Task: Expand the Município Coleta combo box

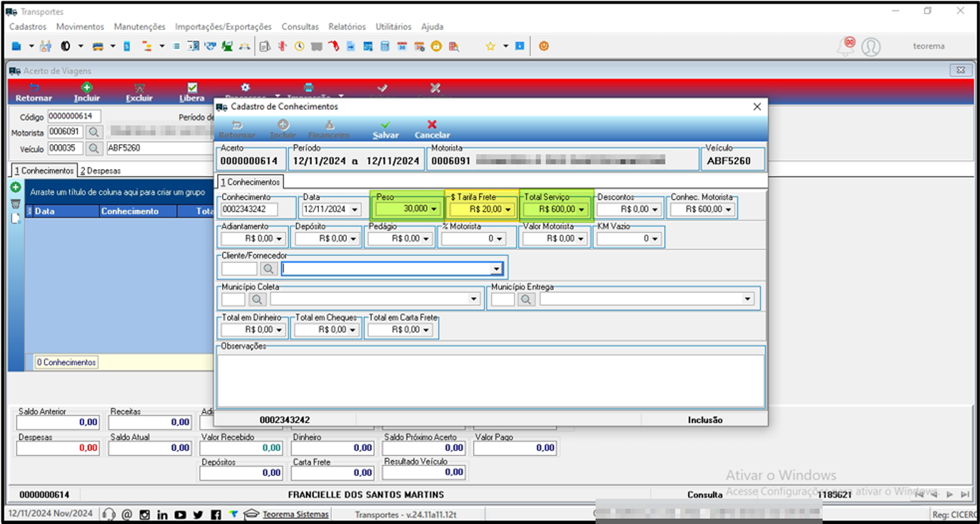Action: point(474,299)
